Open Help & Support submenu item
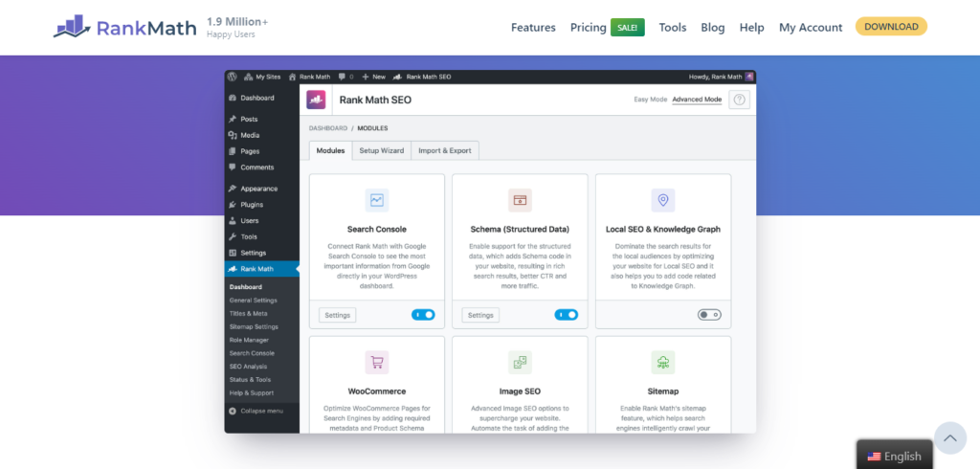The height and width of the screenshot is (469, 980). (x=252, y=392)
